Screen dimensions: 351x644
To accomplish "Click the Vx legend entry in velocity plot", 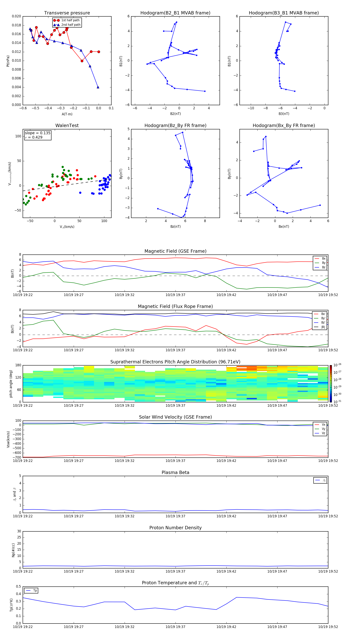I will point(320,424).
